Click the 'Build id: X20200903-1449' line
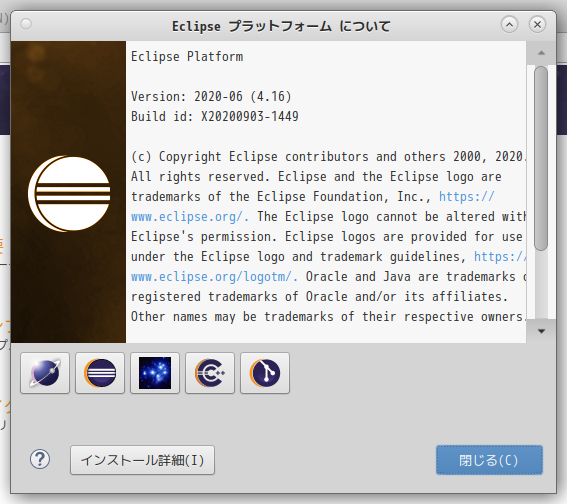The image size is (567, 504). (215, 116)
